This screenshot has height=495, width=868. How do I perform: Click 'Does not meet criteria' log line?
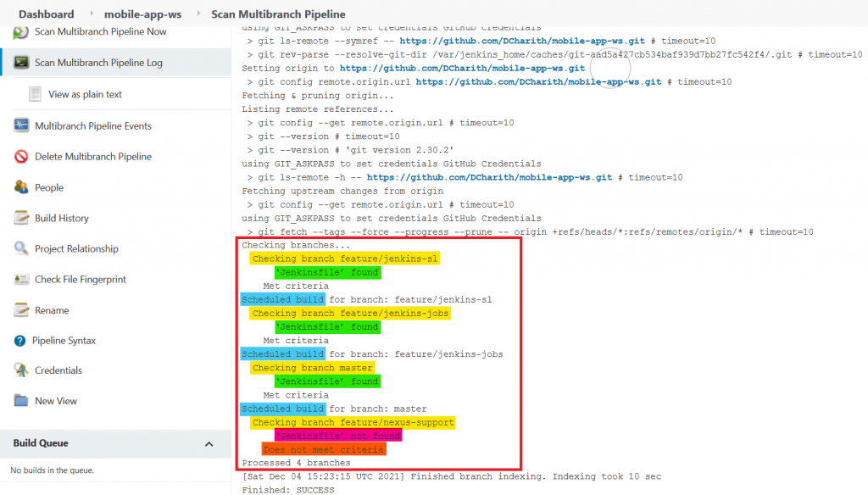pos(324,449)
